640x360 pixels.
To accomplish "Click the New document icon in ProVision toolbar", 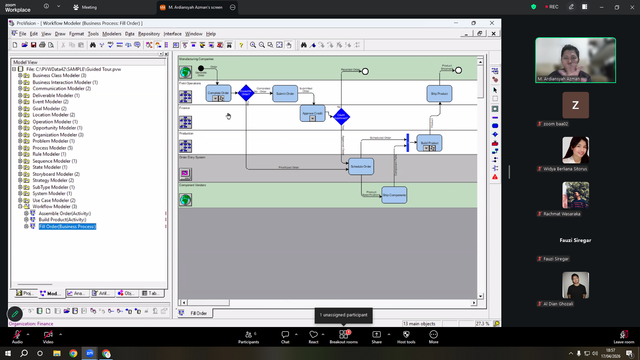I will [x=15, y=45].
